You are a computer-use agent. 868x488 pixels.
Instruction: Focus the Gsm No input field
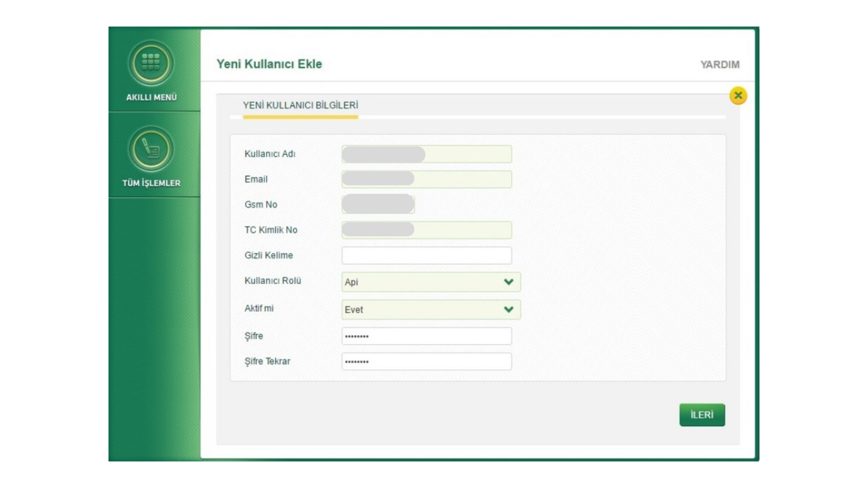(x=378, y=204)
